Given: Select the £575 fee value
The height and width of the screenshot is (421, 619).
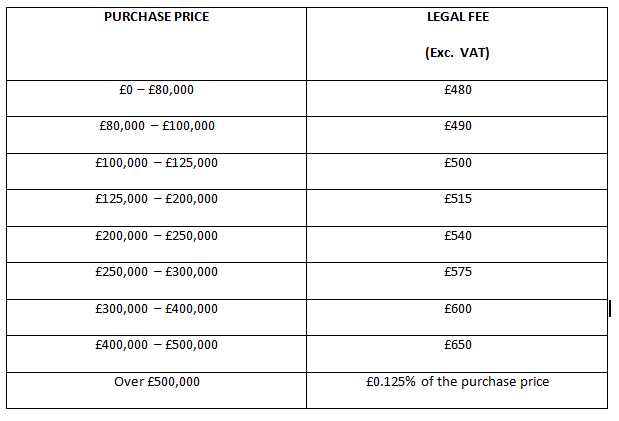Looking at the screenshot, I should 458,272.
